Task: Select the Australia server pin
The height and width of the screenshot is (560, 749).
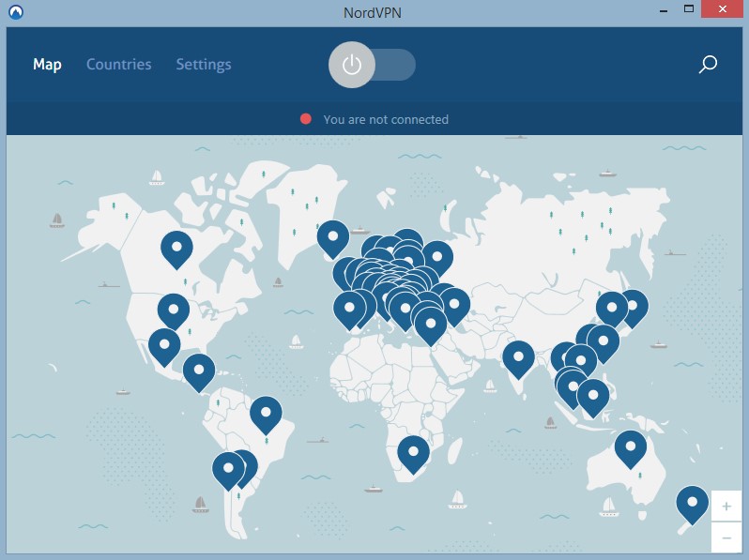Action: point(631,449)
